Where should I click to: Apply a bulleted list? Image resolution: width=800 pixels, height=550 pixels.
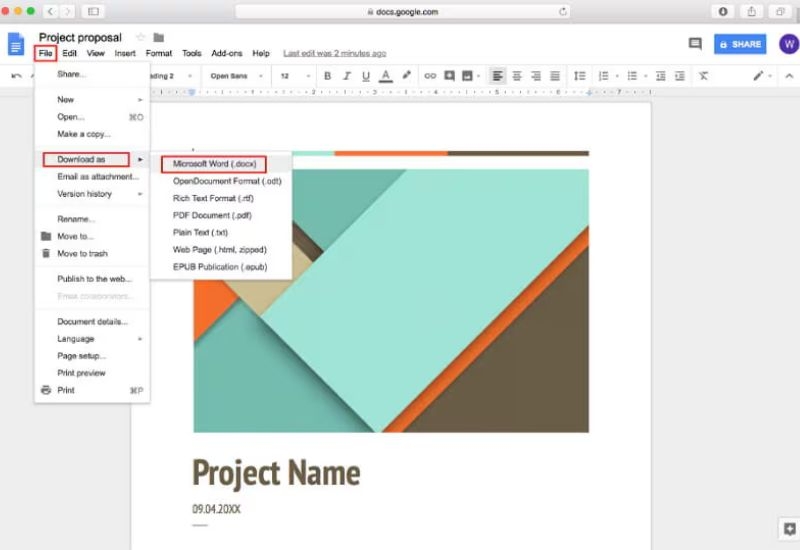point(632,76)
